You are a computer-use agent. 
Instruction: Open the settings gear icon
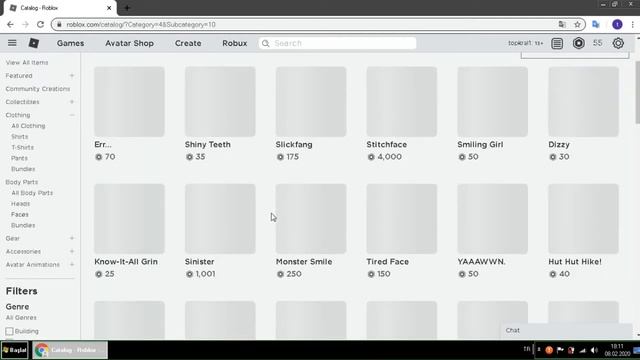pos(618,43)
